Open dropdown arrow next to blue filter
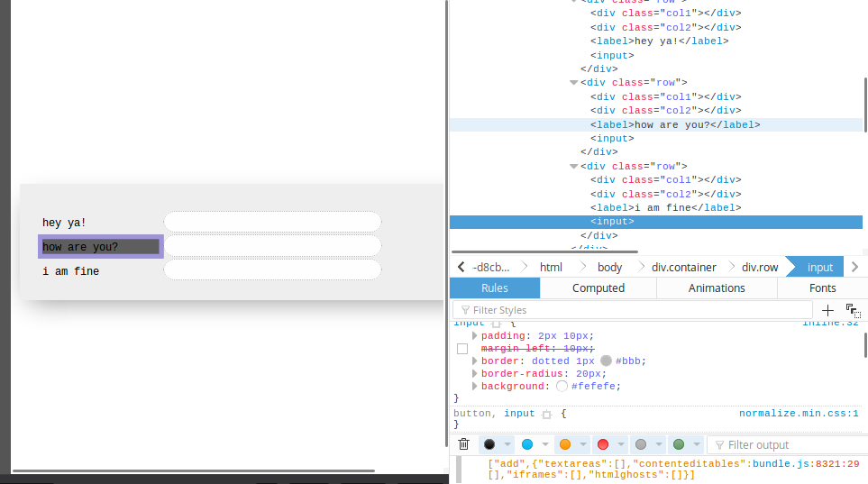The image size is (868, 484). tap(545, 444)
